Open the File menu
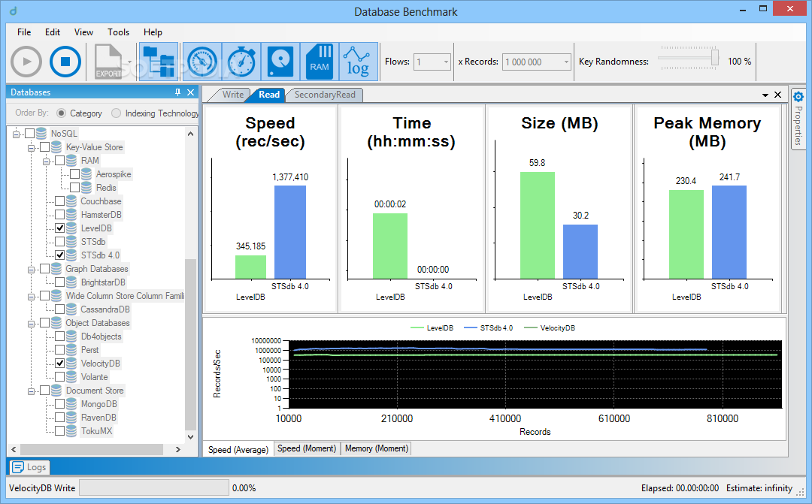The width and height of the screenshot is (812, 504). pos(24,32)
